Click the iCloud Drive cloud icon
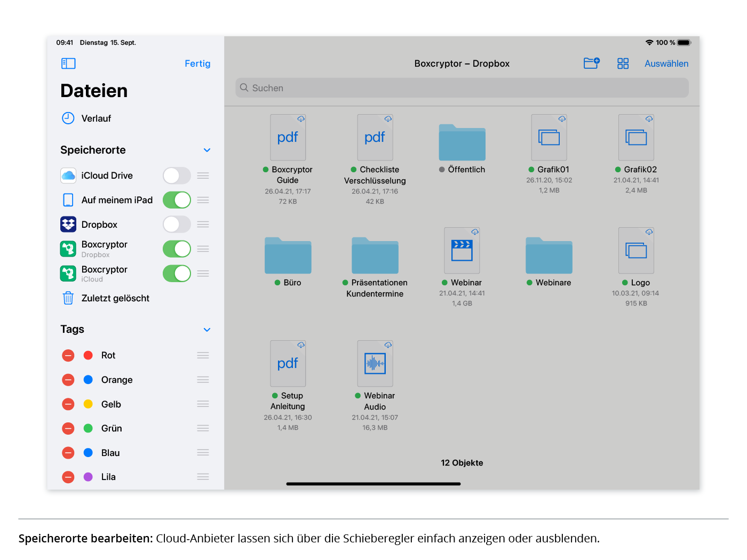 [68, 175]
